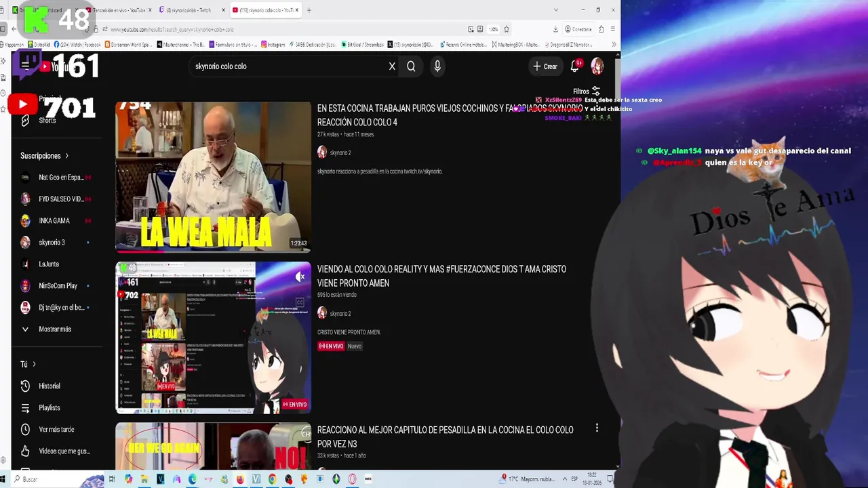Open NinSeCom Play subscription channel
This screenshot has height=488, width=868.
click(57, 286)
